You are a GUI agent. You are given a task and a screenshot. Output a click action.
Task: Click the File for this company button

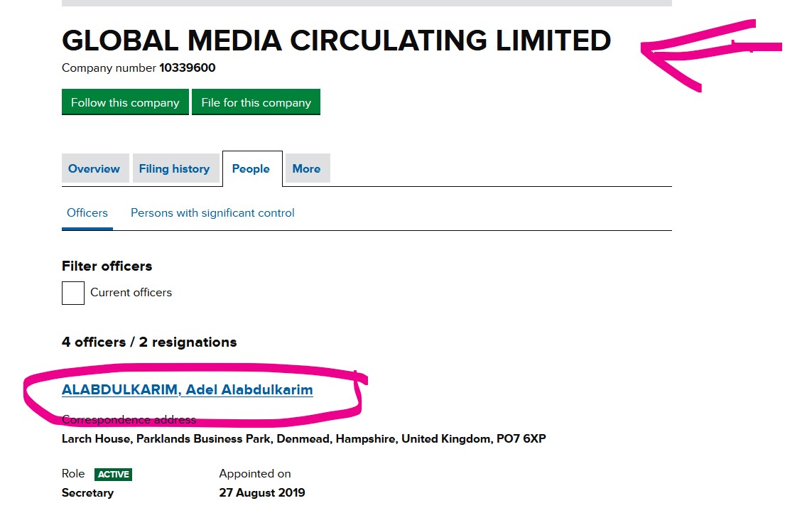(256, 102)
